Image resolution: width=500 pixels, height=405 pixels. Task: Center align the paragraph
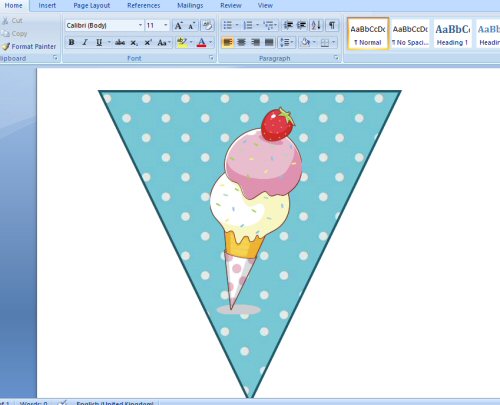[241, 42]
